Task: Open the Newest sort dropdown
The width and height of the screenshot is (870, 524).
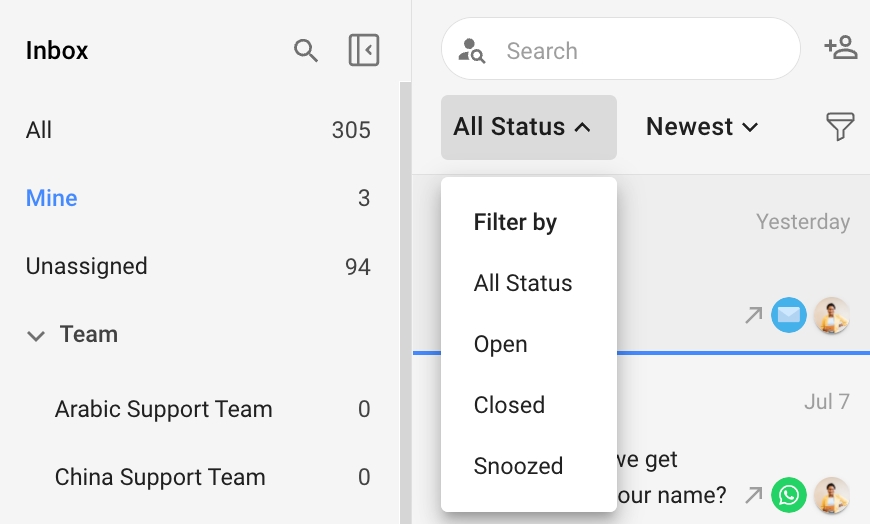Action: pos(702,127)
